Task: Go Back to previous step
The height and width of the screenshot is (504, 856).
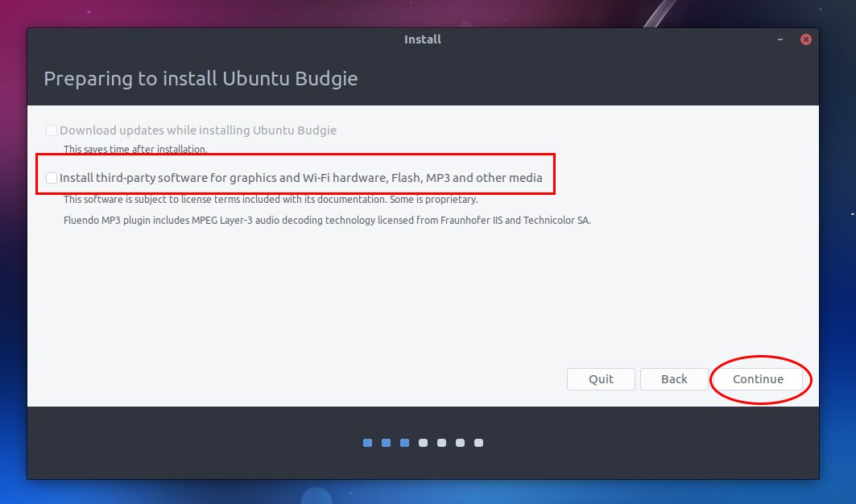Action: [674, 379]
